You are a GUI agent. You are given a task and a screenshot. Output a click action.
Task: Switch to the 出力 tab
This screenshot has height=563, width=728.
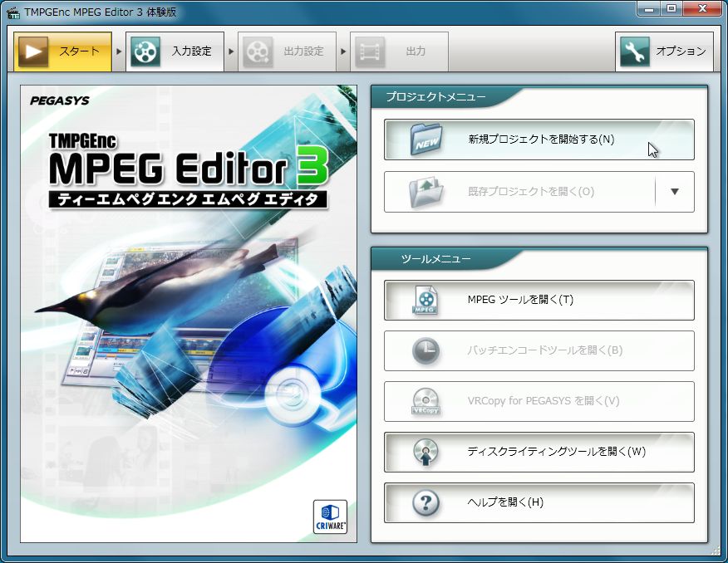click(x=399, y=51)
